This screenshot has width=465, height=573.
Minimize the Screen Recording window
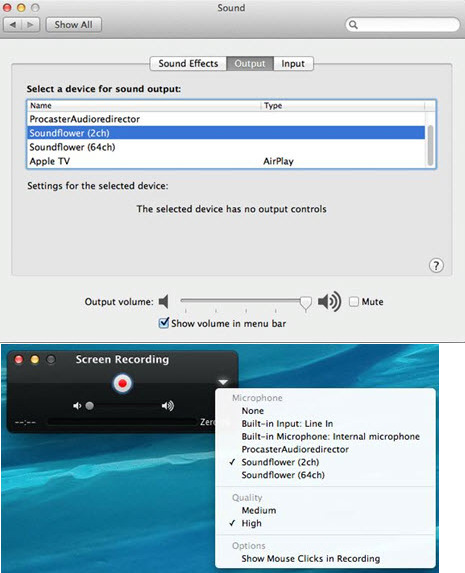[35, 360]
